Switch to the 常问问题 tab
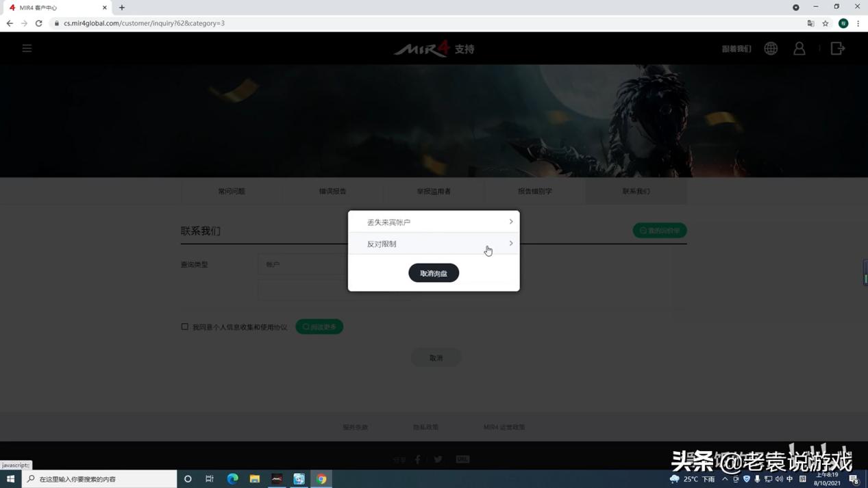This screenshot has width=868, height=488. click(231, 191)
